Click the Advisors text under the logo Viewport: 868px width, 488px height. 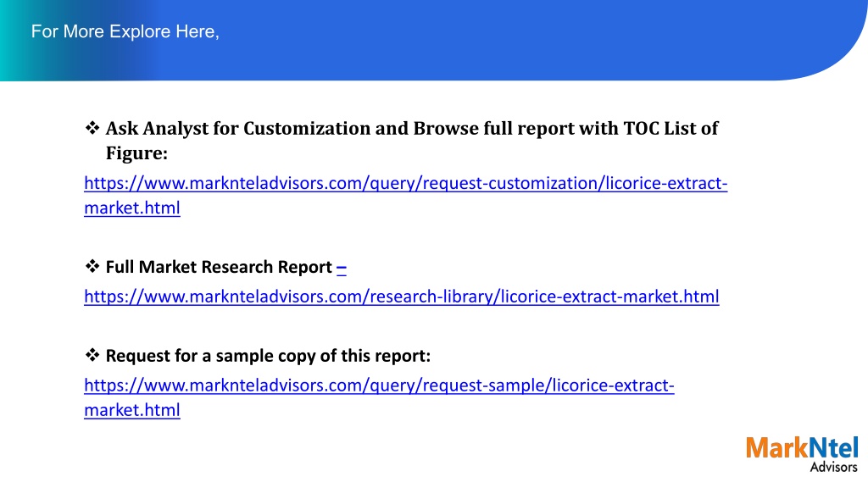[834, 467]
